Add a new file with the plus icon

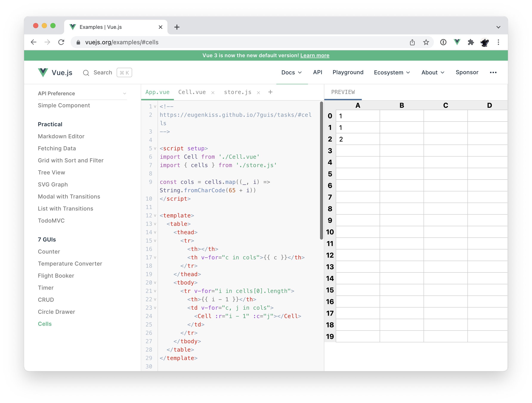[270, 92]
